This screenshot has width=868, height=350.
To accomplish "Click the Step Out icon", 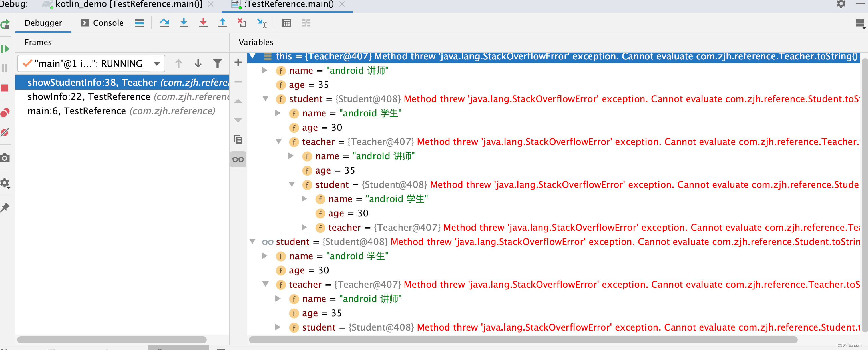I will coord(222,23).
